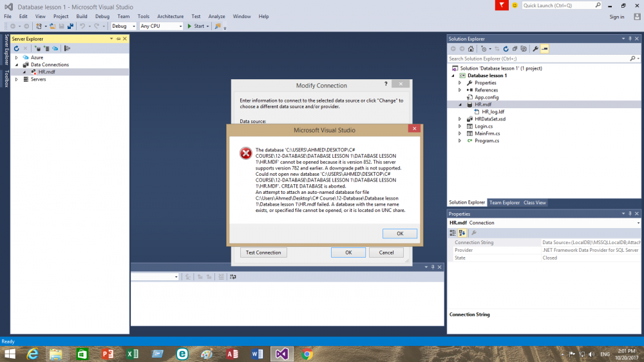
Task: Click the last Server Explorer toolbar icon
Action: click(x=68, y=48)
